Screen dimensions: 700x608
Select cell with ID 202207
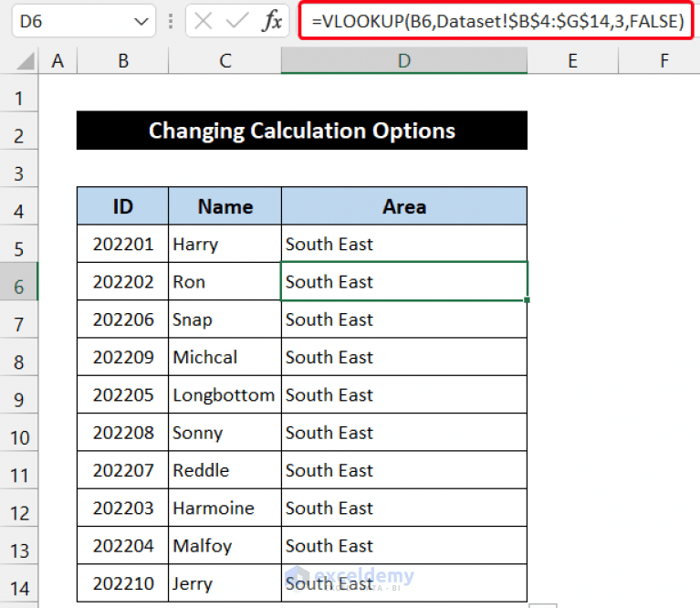pos(123,470)
